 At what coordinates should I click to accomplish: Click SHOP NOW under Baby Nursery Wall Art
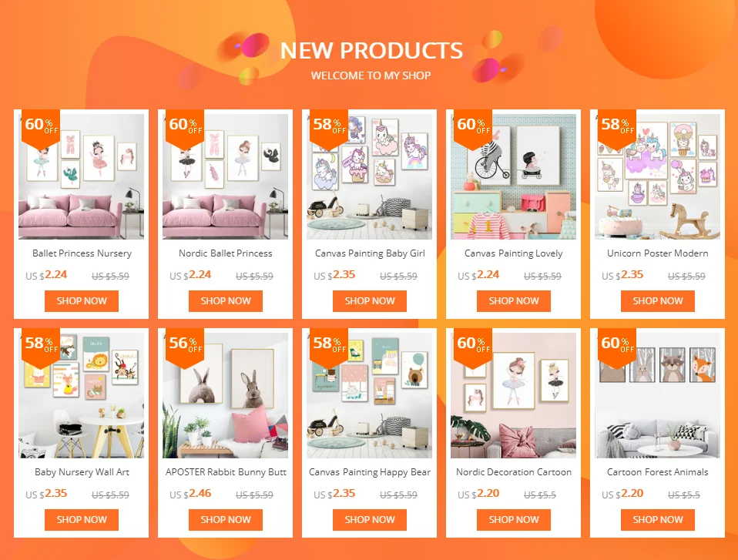tap(82, 519)
